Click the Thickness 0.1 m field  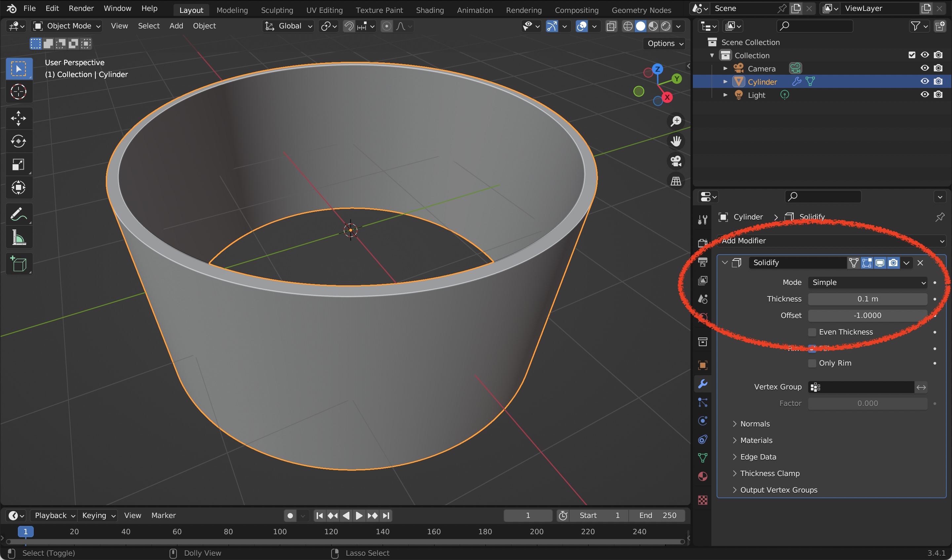(x=867, y=299)
